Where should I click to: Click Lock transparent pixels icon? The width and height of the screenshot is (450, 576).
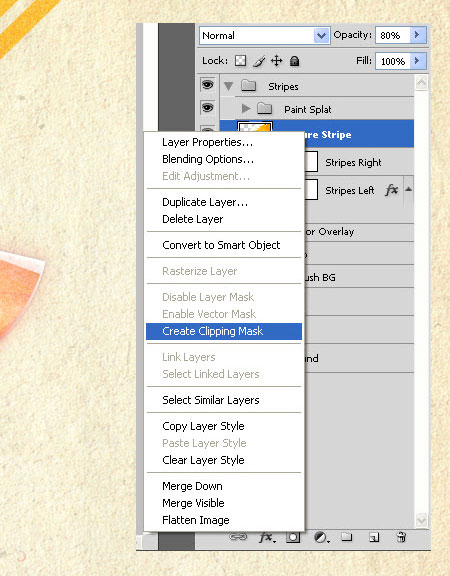coord(240,61)
